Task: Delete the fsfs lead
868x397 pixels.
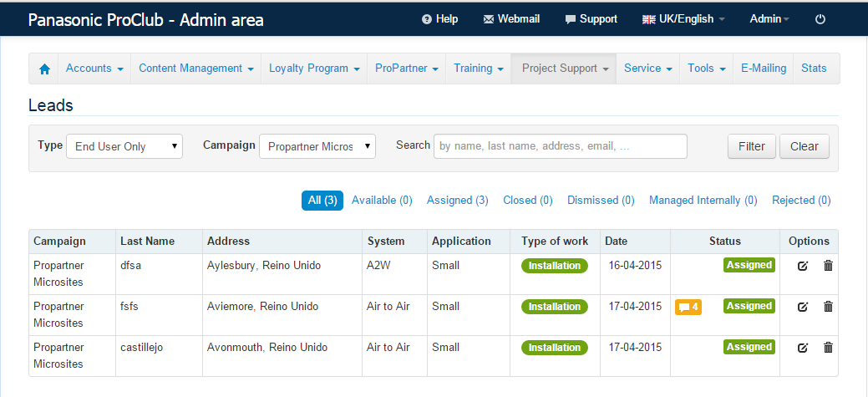Action: coord(828,307)
